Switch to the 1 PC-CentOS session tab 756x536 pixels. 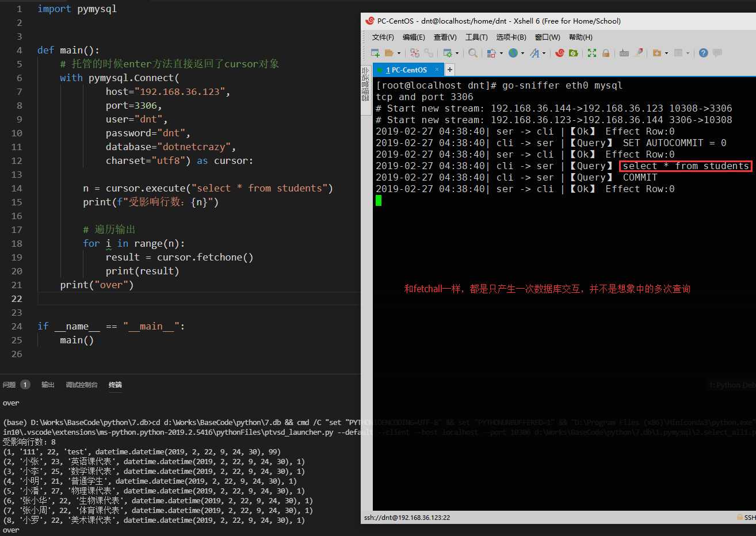pos(406,70)
